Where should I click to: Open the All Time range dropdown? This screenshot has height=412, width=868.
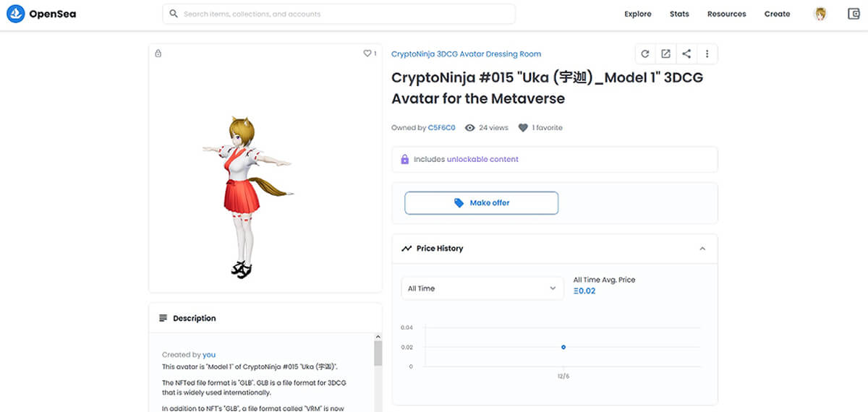click(482, 288)
